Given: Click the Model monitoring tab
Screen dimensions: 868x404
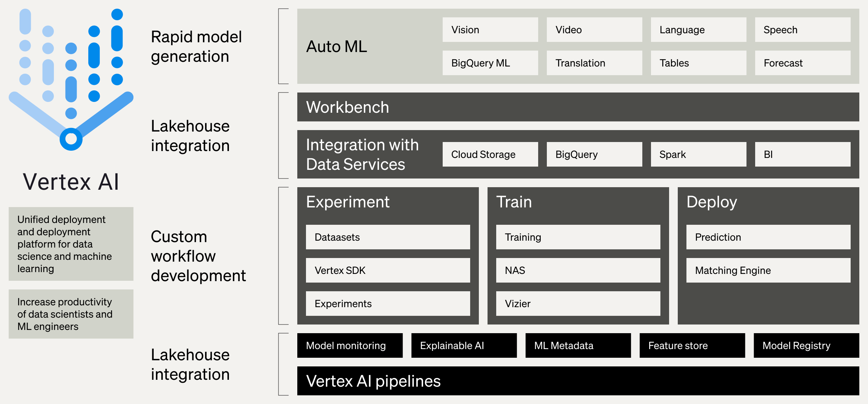Looking at the screenshot, I should pyautogui.click(x=350, y=345).
